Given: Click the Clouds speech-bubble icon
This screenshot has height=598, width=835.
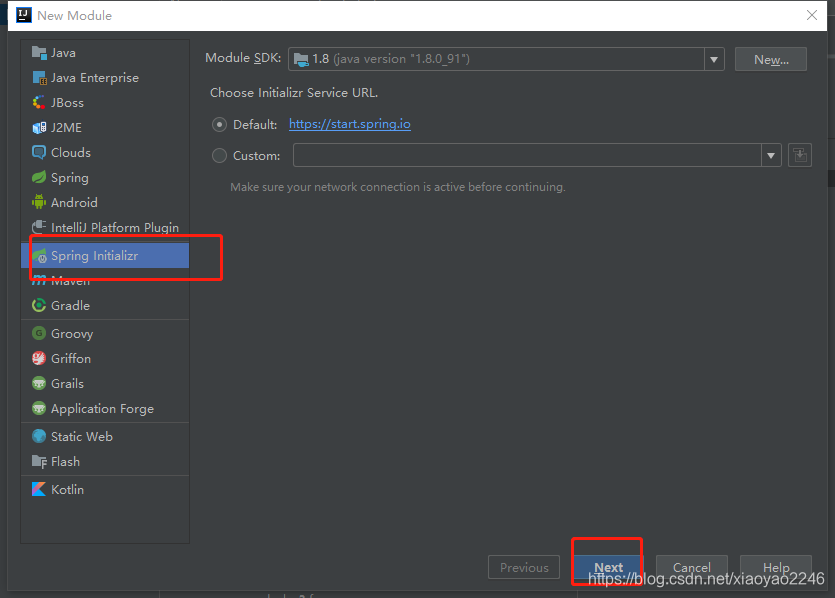Looking at the screenshot, I should click(x=39, y=153).
